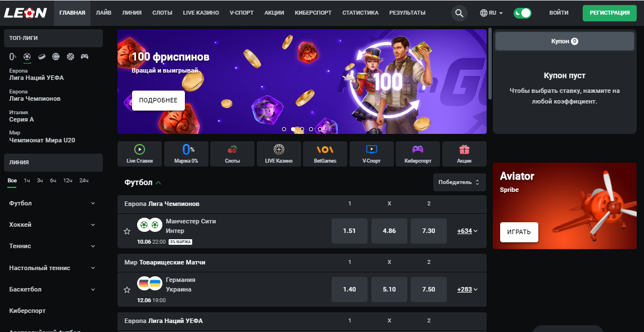The width and height of the screenshot is (644, 332).
Task: Select the tennis ball icon in Топ-лиги
Action: coord(56,56)
